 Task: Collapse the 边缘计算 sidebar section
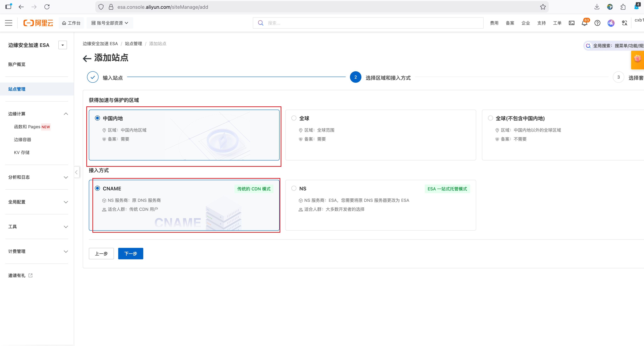37,114
